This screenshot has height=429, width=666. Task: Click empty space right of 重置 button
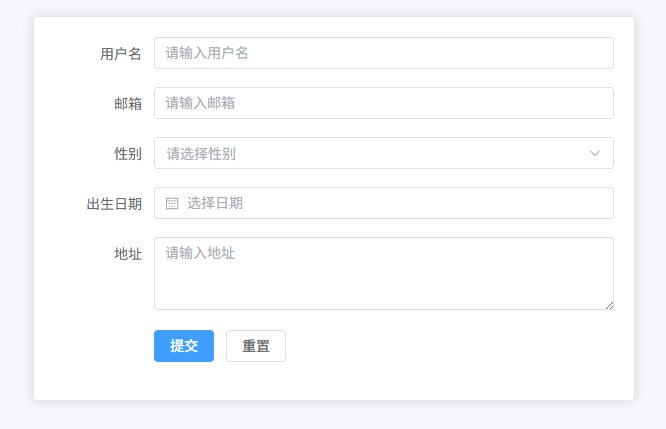(450, 346)
